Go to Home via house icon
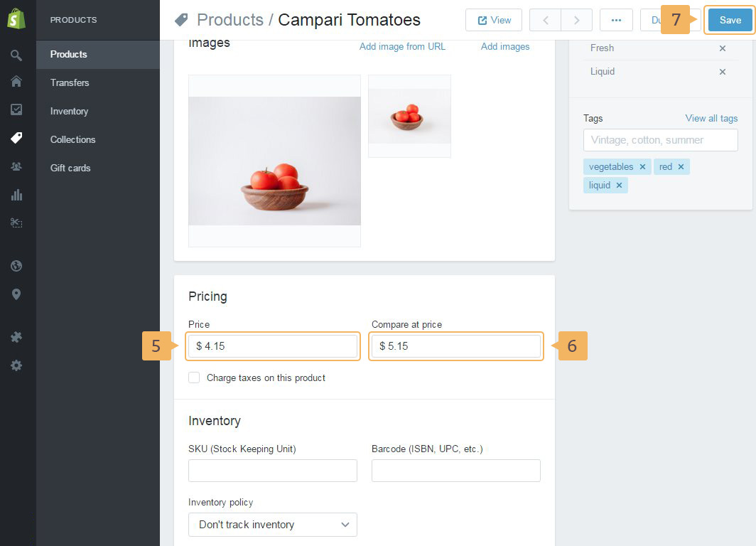Viewport: 756px width, 546px height. pyautogui.click(x=16, y=82)
